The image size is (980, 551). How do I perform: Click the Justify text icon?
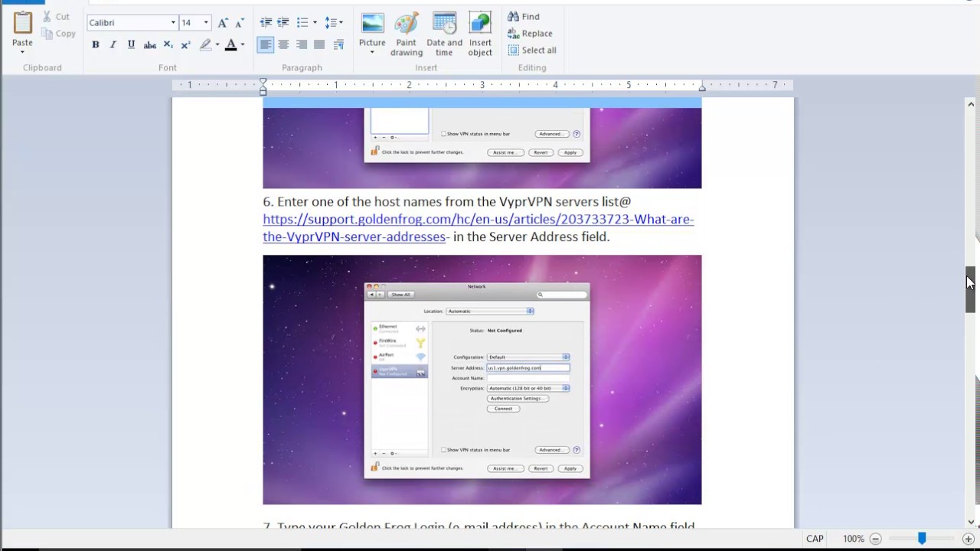tap(319, 45)
